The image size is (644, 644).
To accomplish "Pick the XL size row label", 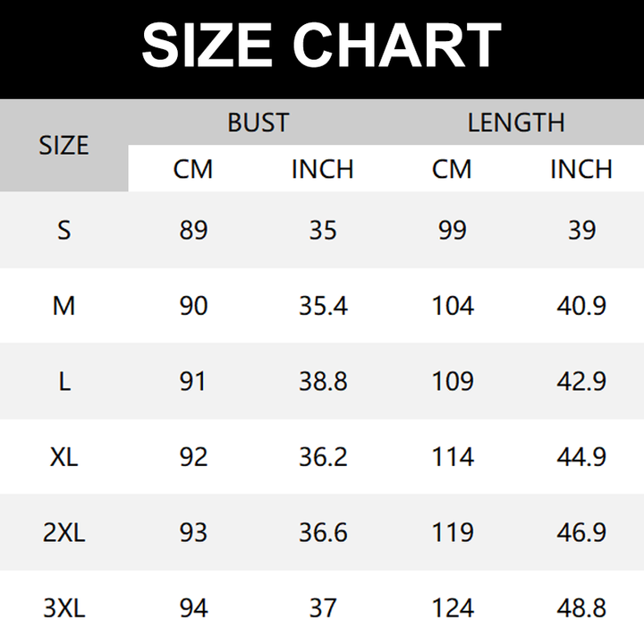I will (64, 458).
